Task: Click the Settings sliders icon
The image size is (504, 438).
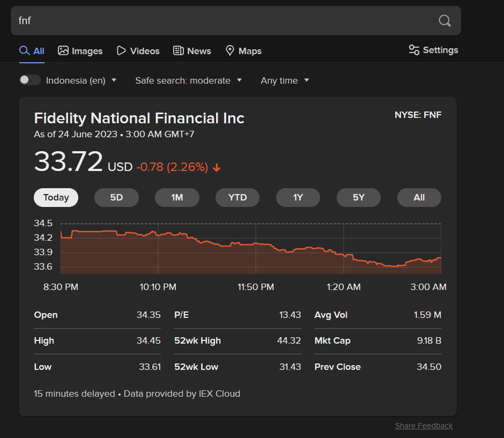Action: point(414,50)
